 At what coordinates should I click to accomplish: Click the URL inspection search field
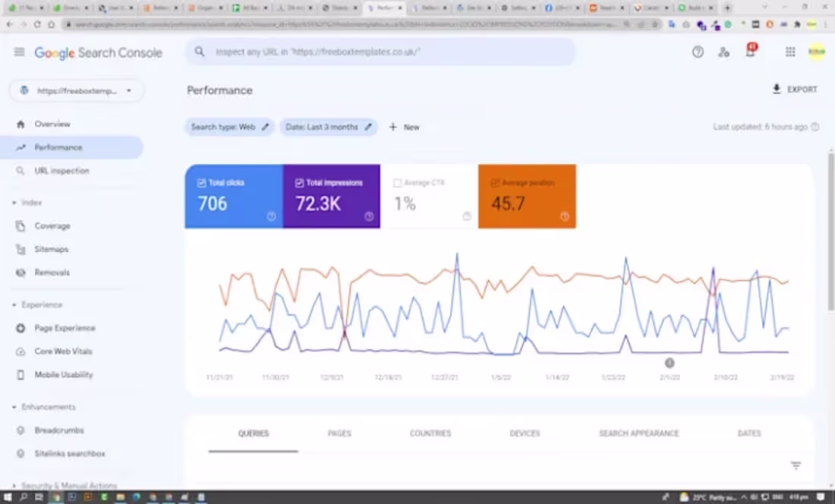click(x=380, y=52)
